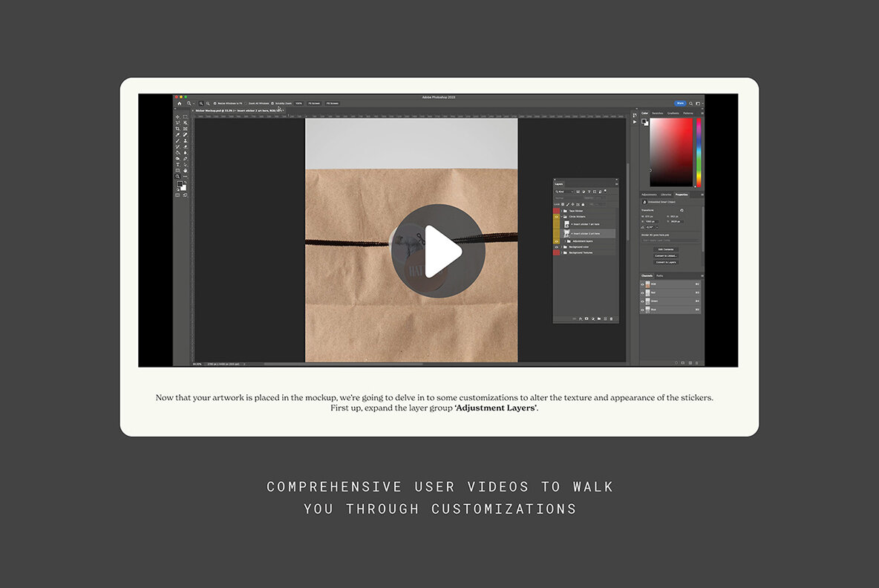The height and width of the screenshot is (588, 879).
Task: Click the trash icon to delete a layer
Action: 611,318
